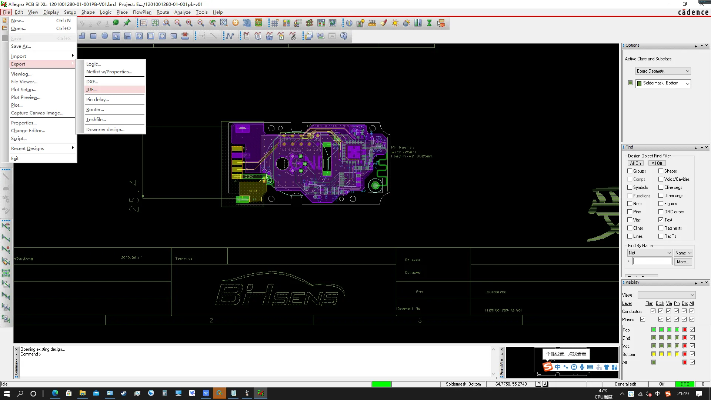Open the Windows Start menu
This screenshot has width=711, height=400.
tap(6, 393)
